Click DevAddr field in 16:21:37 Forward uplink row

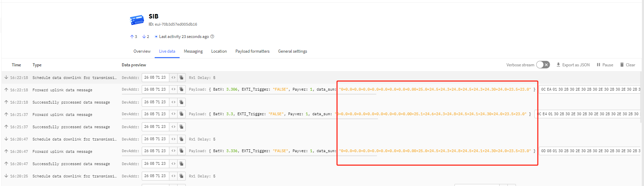pos(155,114)
